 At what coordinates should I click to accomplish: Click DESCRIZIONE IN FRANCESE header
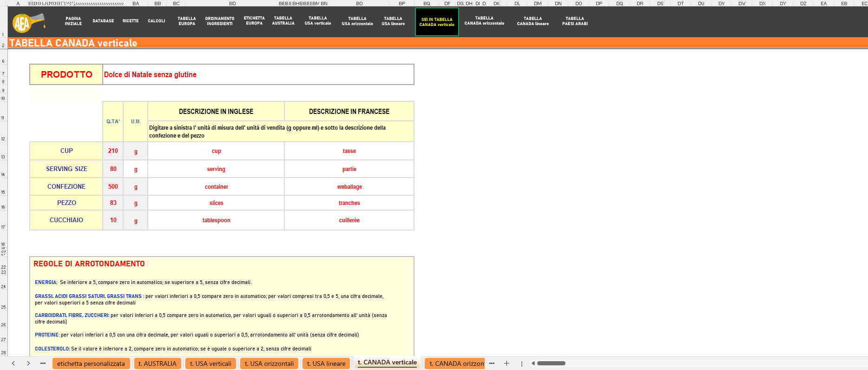point(349,112)
